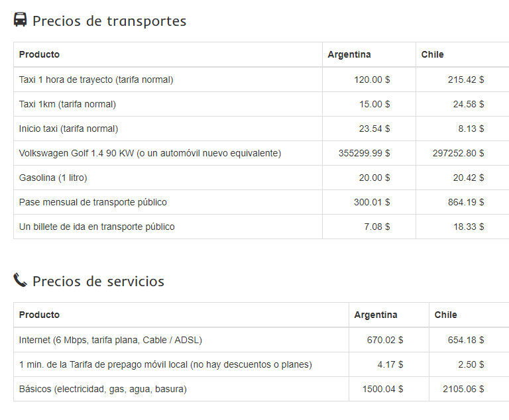Click Argentina column header in servicios table

pyautogui.click(x=376, y=315)
